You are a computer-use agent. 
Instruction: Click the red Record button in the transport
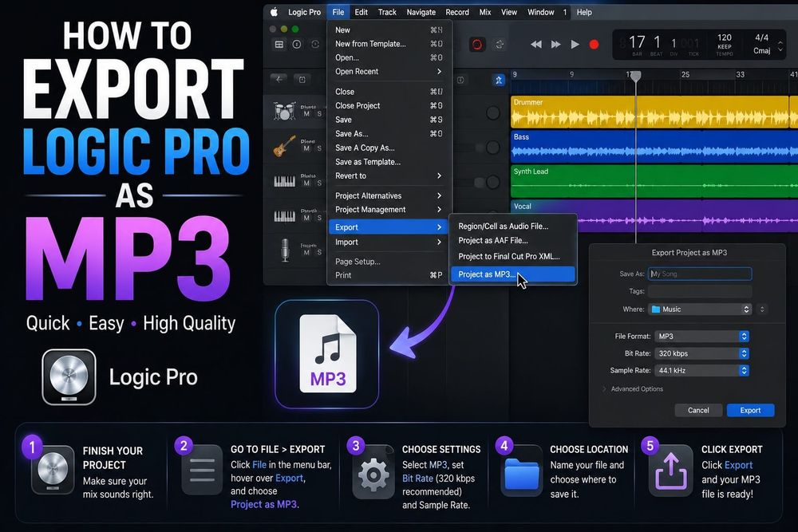[x=594, y=45]
